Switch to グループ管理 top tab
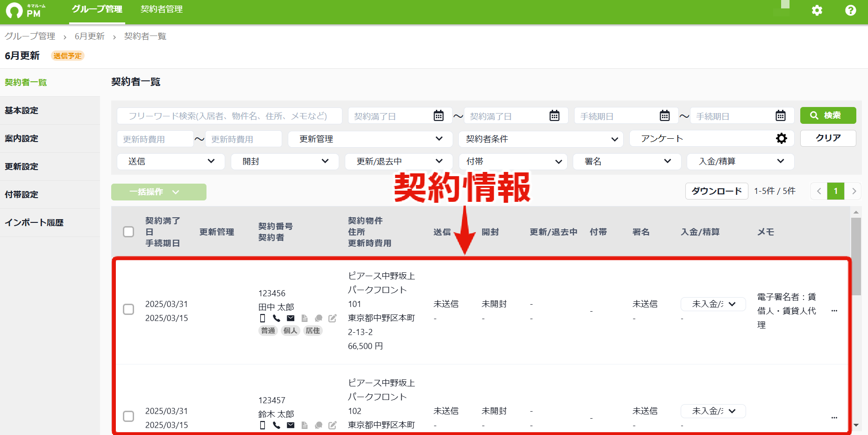The image size is (868, 435). (x=97, y=9)
